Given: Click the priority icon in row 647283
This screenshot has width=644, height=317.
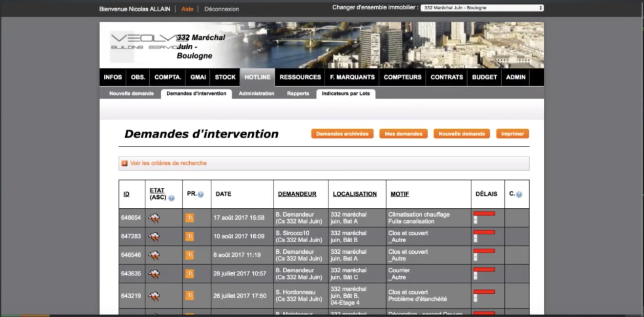Looking at the screenshot, I should [x=189, y=237].
